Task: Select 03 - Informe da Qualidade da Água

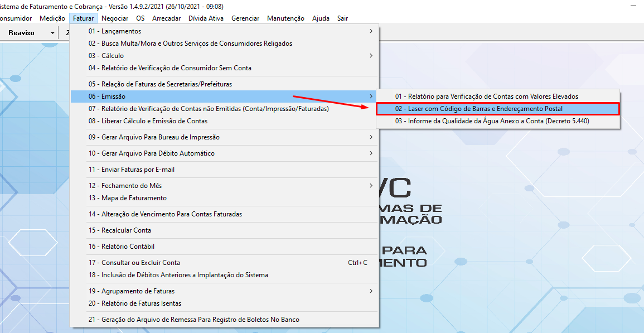Action: 492,121
